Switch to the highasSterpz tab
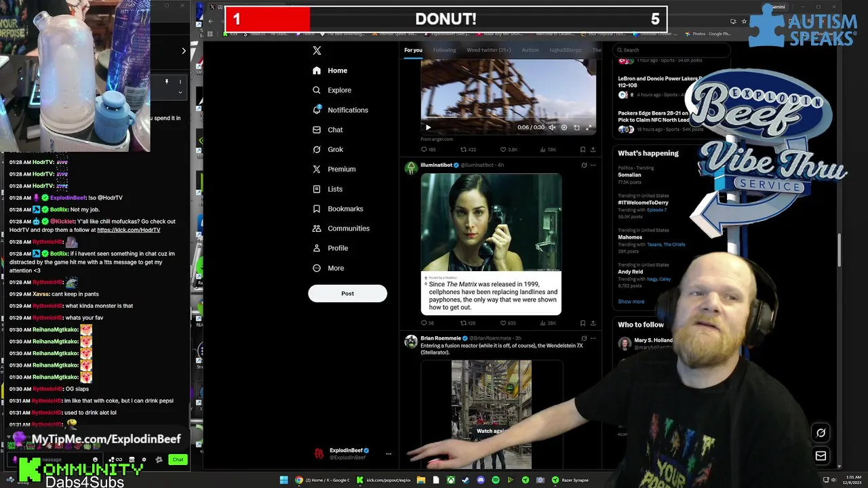This screenshot has height=488, width=868. [565, 50]
